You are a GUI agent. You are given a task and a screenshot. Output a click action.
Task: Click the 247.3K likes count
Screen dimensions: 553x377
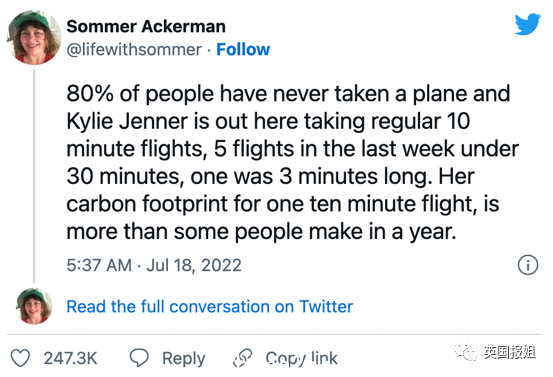(70, 358)
